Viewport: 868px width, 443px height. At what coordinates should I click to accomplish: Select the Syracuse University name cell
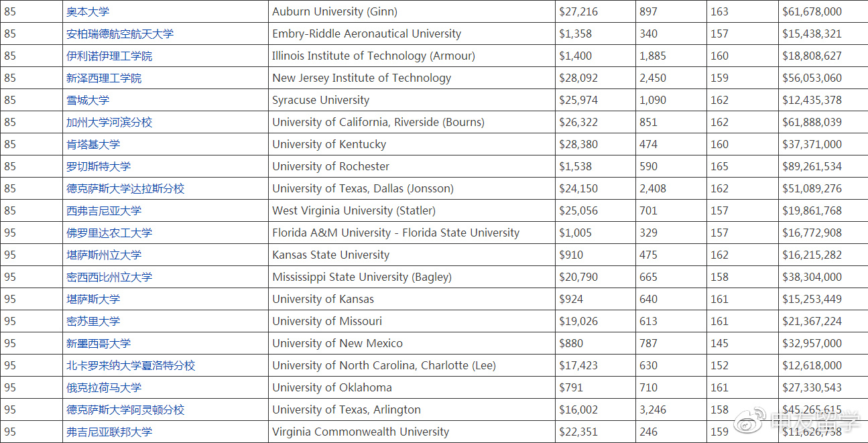[x=412, y=100]
